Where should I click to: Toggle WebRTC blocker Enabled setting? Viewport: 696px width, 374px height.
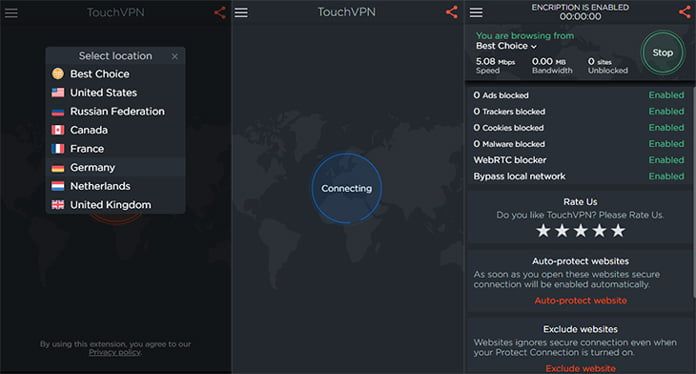tap(666, 160)
